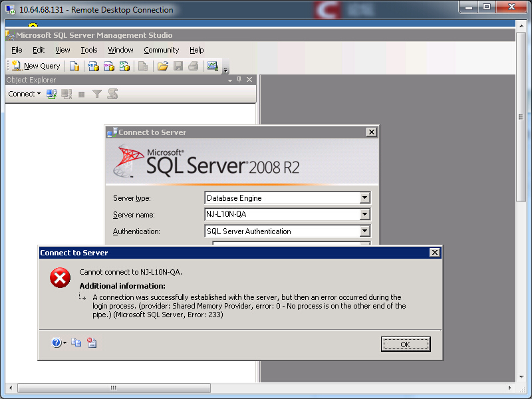Click the Print icon in toolbar
Screen dimensions: 532x399
point(194,66)
